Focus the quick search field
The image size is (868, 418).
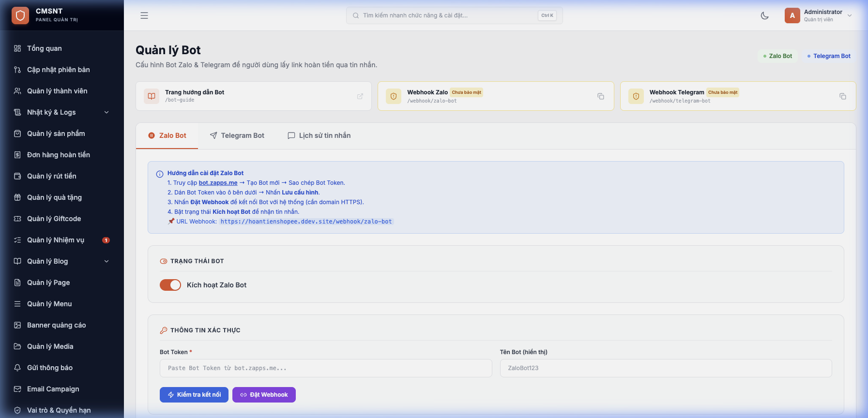[x=455, y=15]
